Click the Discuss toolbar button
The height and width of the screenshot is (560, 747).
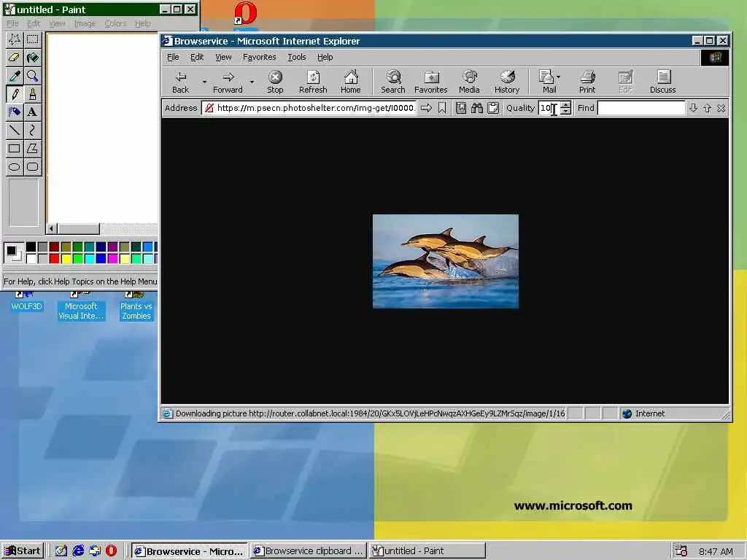[x=662, y=82]
